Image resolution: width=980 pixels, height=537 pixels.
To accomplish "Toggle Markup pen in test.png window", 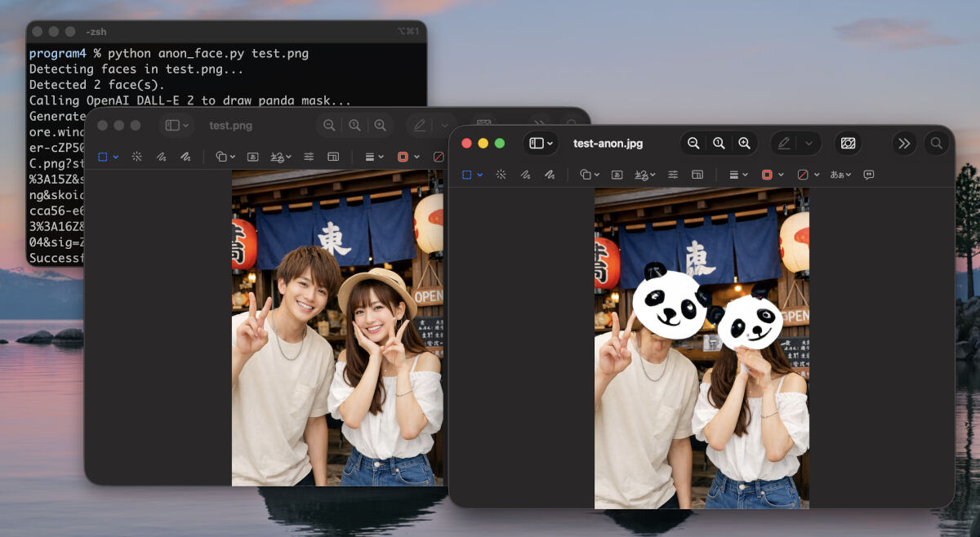I will click(x=420, y=126).
